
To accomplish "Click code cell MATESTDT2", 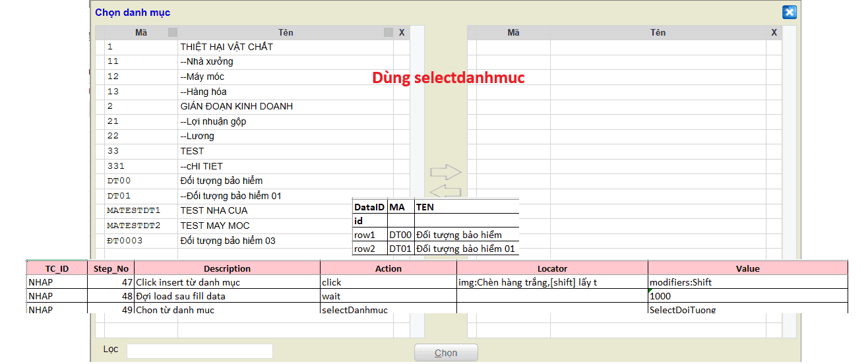I will pos(141,226).
